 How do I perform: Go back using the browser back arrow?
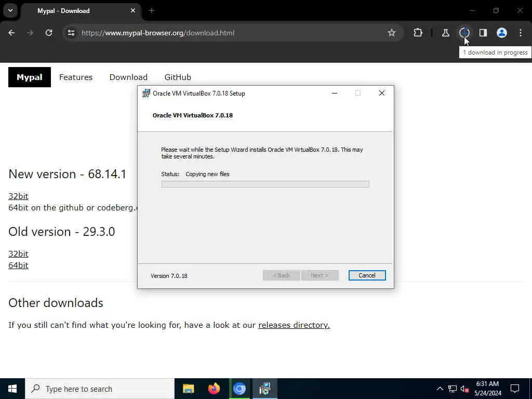(11, 33)
